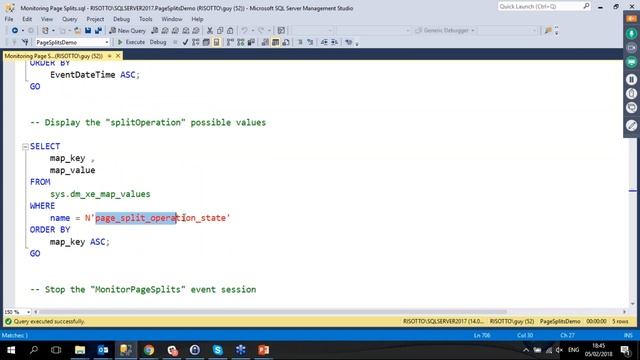
Task: Open the View menu
Action: pyautogui.click(x=47, y=19)
